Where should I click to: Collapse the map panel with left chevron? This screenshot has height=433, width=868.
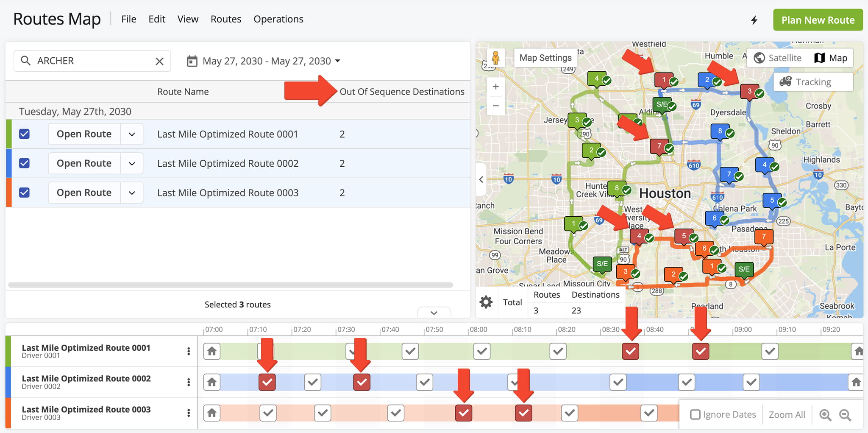click(x=481, y=179)
